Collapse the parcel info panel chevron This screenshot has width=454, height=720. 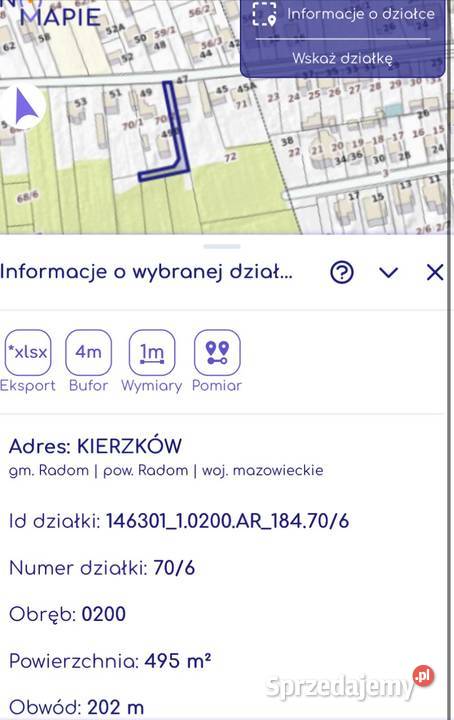[389, 273]
